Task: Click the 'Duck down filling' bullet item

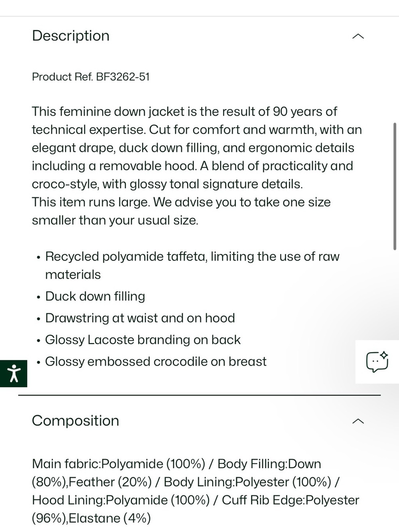Action: [x=95, y=296]
